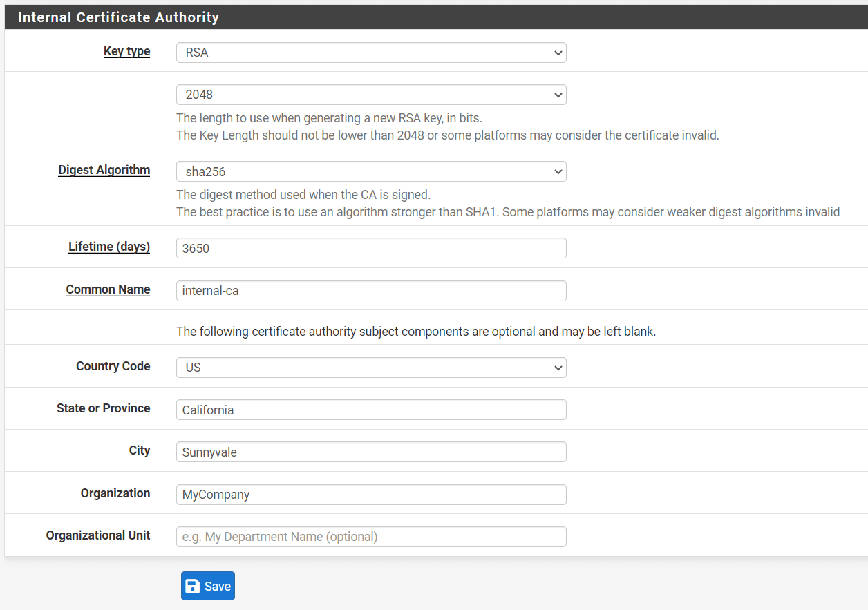The width and height of the screenshot is (868, 610).
Task: Click the RSA key length dropdown chevron
Action: coord(557,95)
